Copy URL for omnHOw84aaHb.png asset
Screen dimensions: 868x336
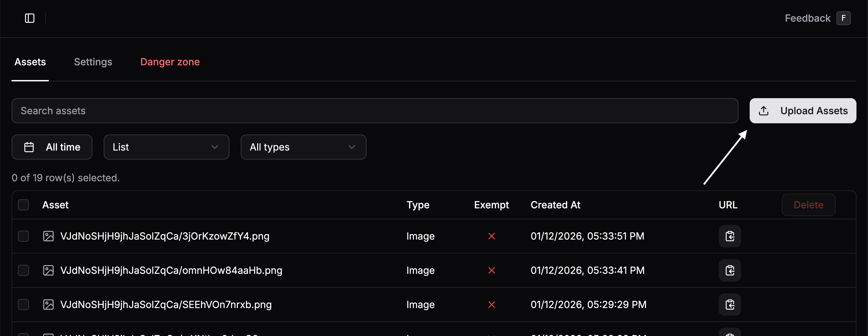click(x=730, y=270)
